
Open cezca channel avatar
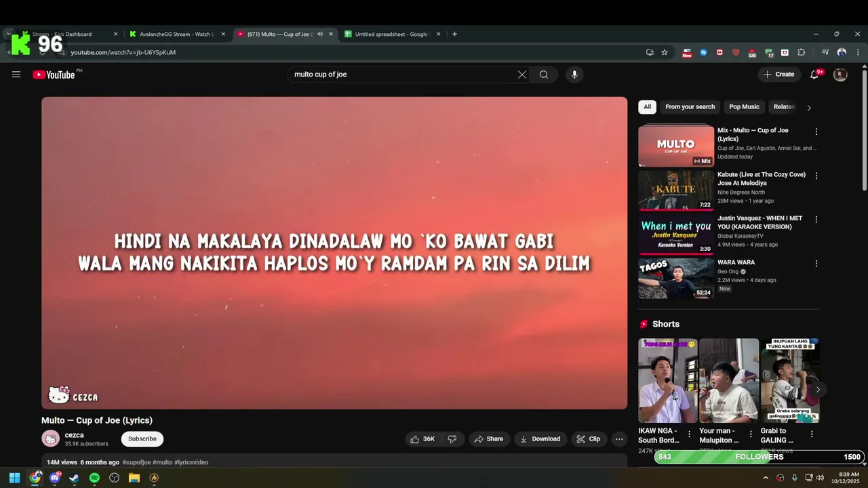(51, 439)
